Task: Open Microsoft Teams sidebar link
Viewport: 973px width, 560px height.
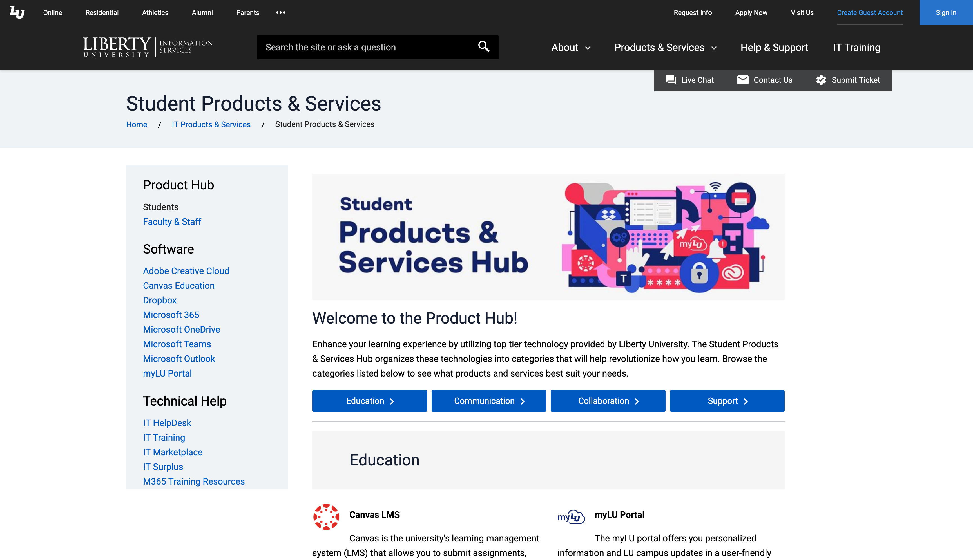Action: 177,344
